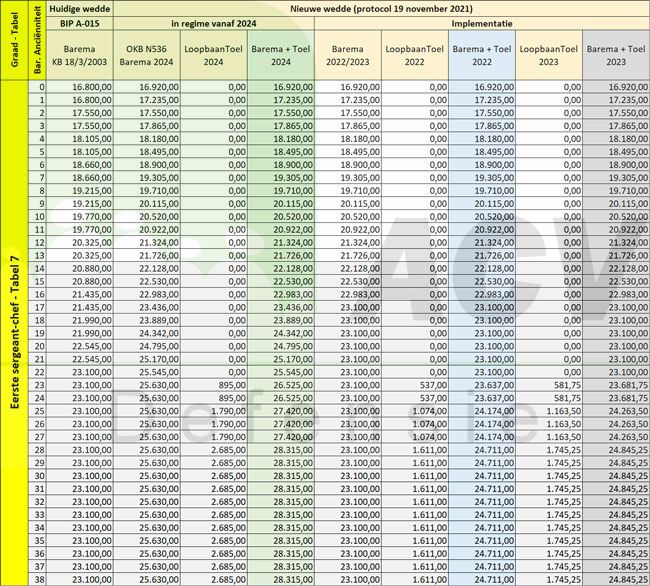This screenshot has width=650, height=586.
Task: Click 21.726,00 in Barema + Toel 2023 column
Action: coord(616,256)
